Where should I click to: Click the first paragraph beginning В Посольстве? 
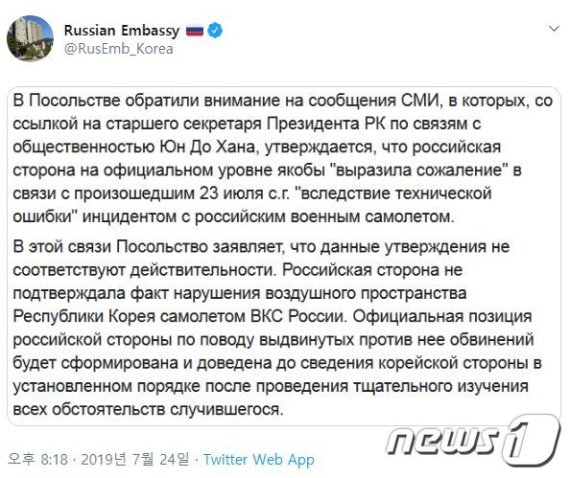coord(282,158)
